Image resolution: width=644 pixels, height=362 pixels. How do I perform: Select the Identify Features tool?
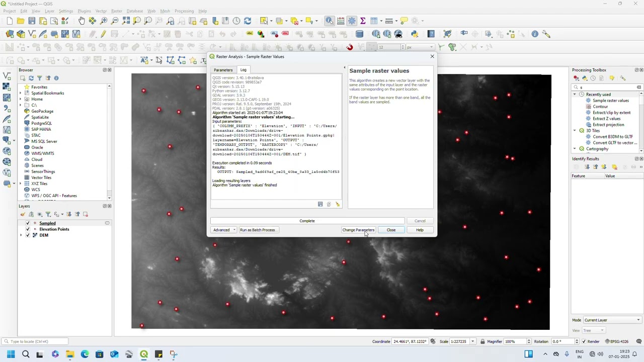pos(329,21)
